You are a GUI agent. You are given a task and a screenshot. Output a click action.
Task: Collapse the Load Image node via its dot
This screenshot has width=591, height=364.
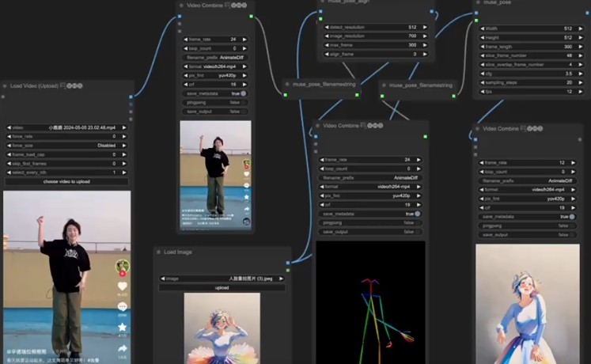coord(158,252)
